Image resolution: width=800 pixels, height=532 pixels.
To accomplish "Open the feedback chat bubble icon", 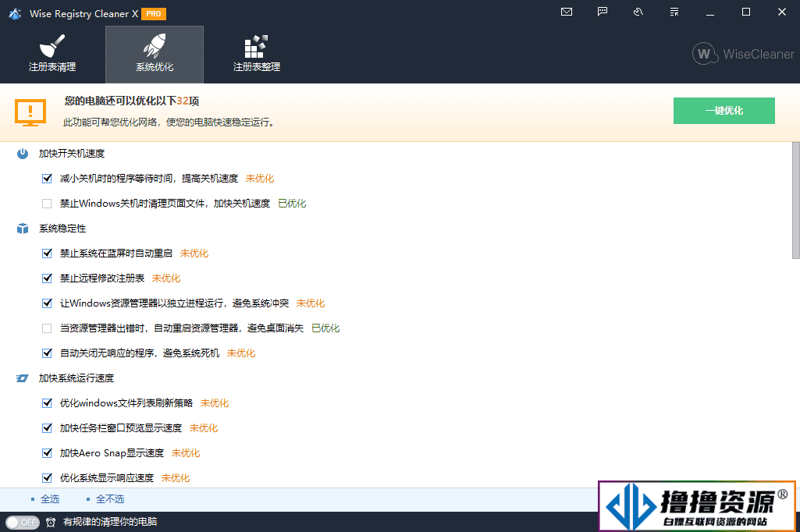I will click(x=603, y=12).
